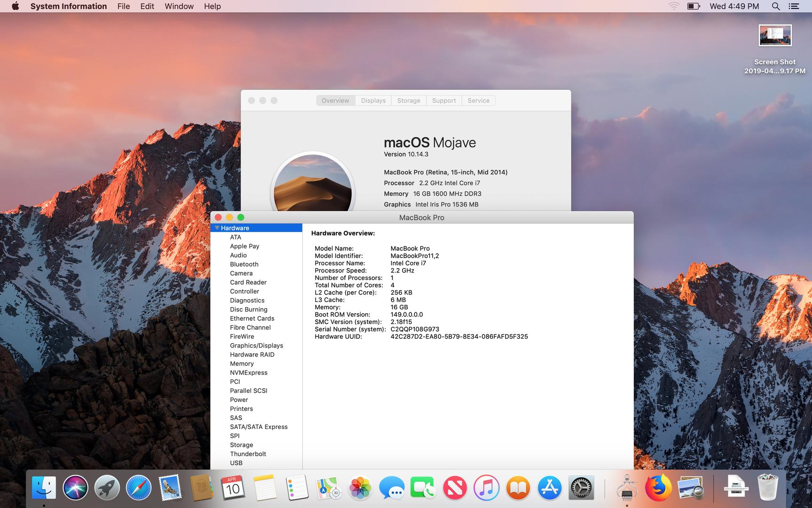812x508 pixels.
Task: Select Thunderbolt in sidebar
Action: coord(248,454)
